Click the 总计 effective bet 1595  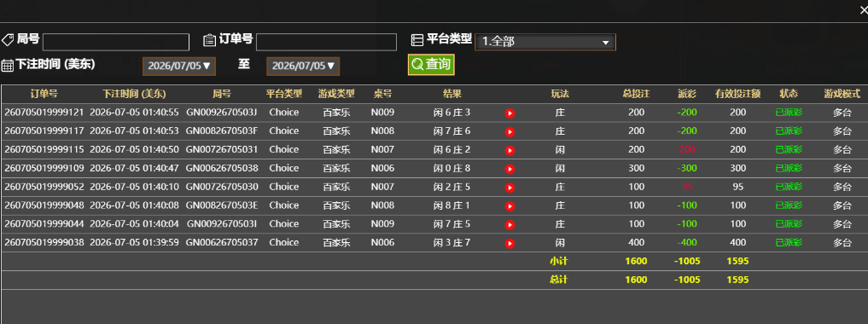737,280
